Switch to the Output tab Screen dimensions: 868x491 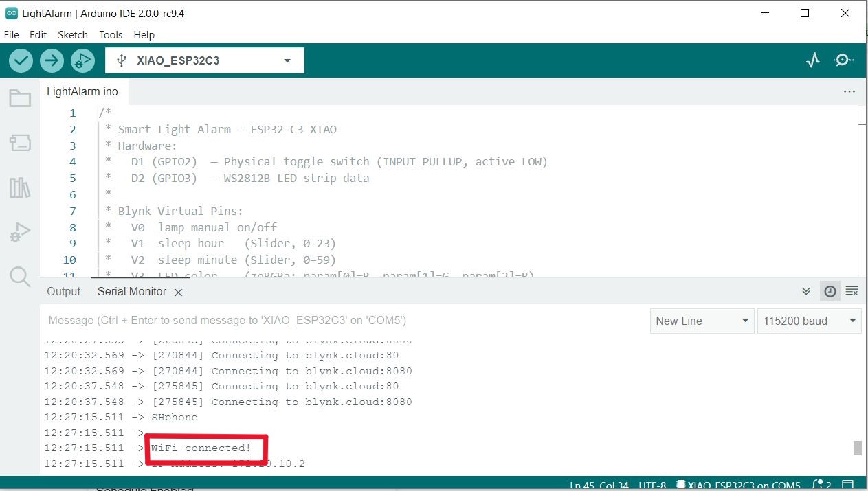[x=64, y=292]
